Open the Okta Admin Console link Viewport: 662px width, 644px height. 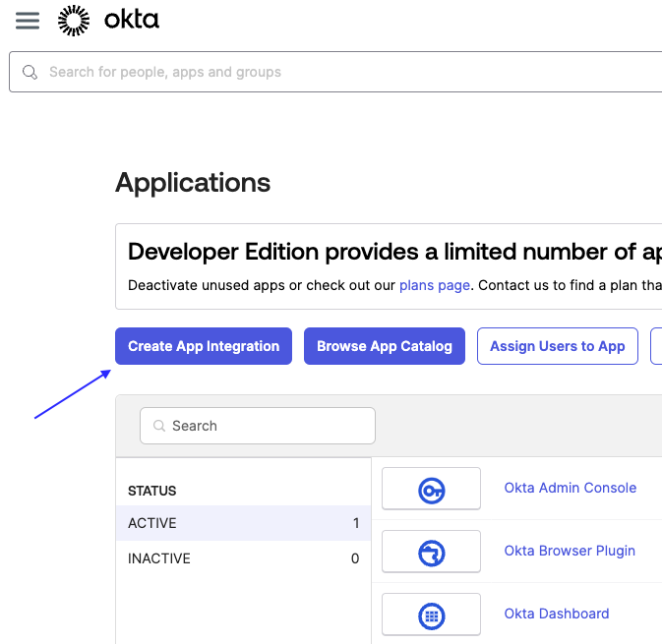click(570, 488)
